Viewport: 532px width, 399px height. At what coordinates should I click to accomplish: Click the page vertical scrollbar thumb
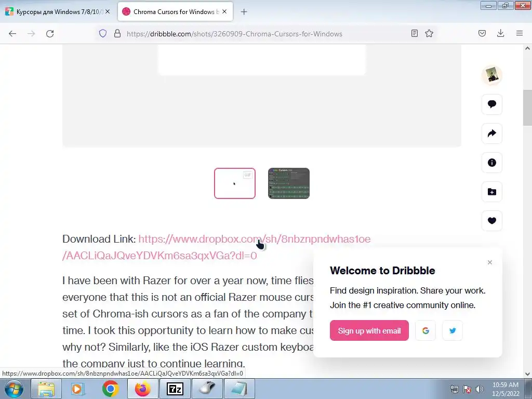click(527, 108)
